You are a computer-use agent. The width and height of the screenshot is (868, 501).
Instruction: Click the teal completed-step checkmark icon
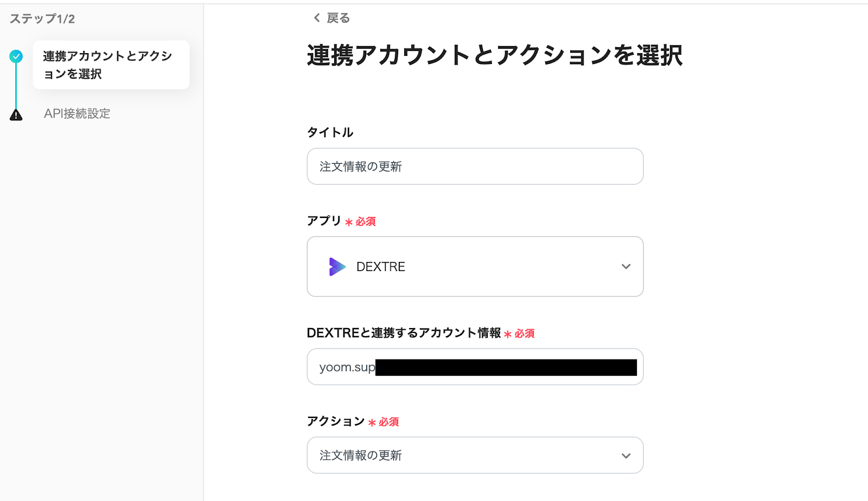16,56
